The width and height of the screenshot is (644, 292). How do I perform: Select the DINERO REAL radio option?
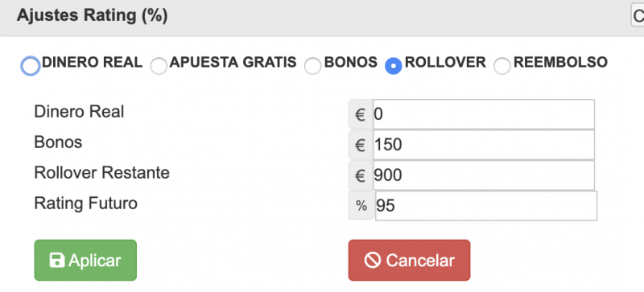point(31,66)
